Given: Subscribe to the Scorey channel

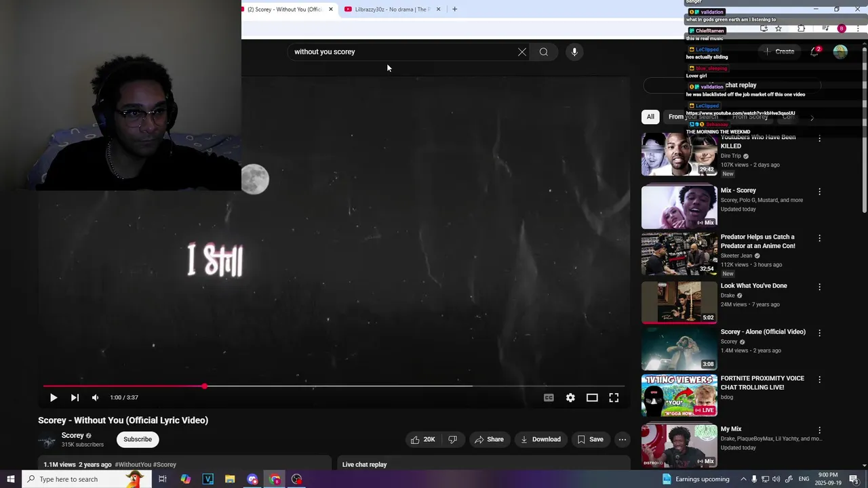Looking at the screenshot, I should coord(138,439).
